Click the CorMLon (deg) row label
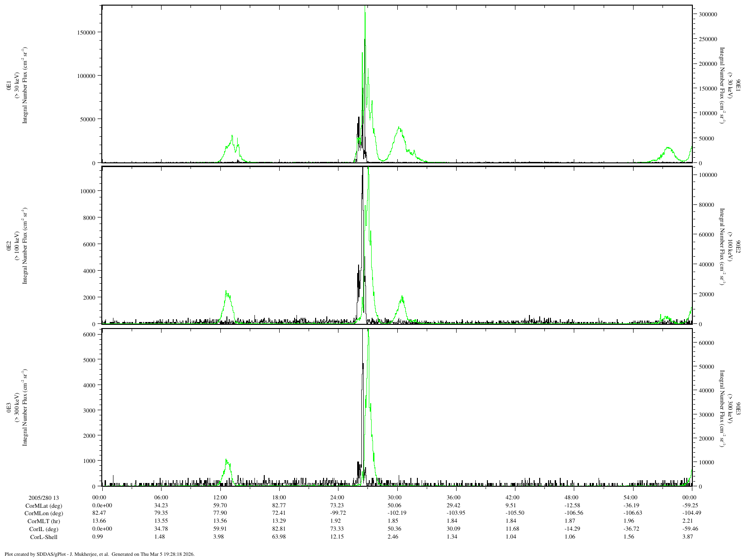Screen dimensions: 747x560 [x=43, y=513]
